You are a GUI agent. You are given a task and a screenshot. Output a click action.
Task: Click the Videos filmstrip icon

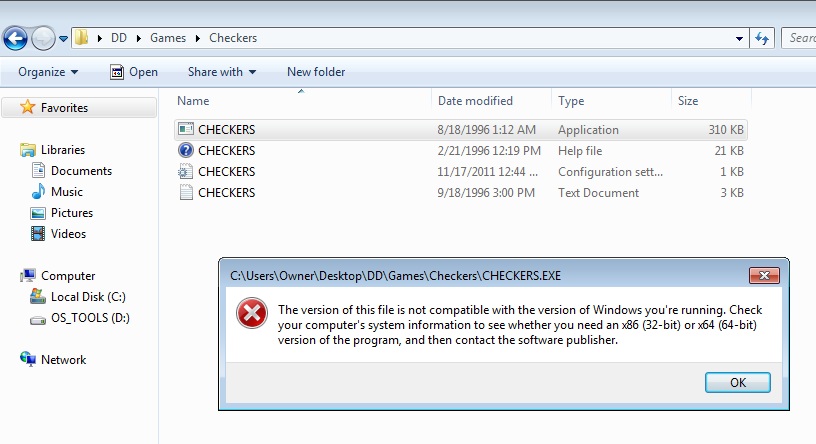(37, 233)
